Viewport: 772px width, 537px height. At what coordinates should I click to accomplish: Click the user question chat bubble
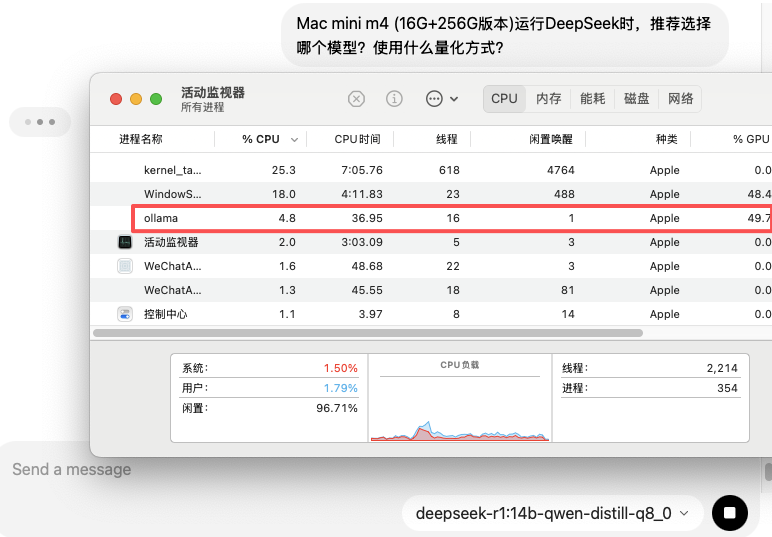[x=505, y=35]
